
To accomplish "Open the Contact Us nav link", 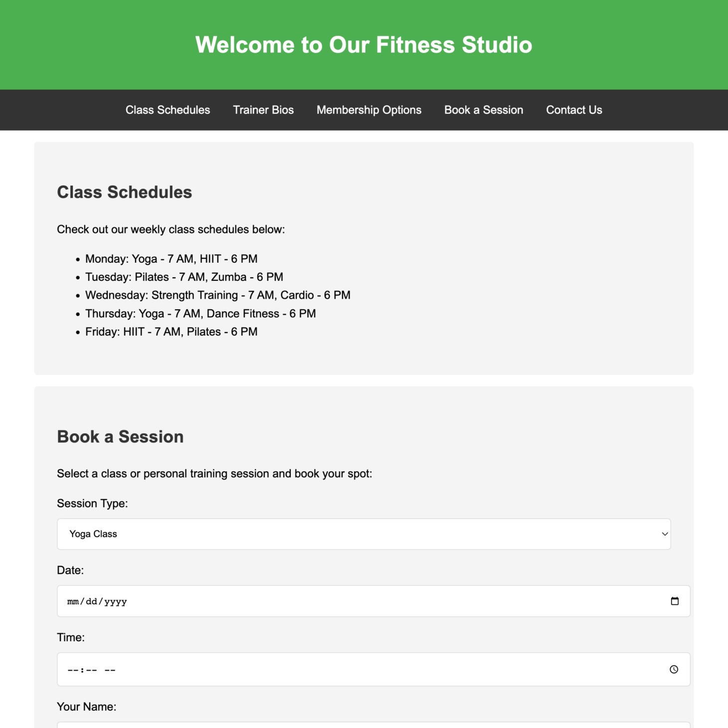I will (574, 110).
